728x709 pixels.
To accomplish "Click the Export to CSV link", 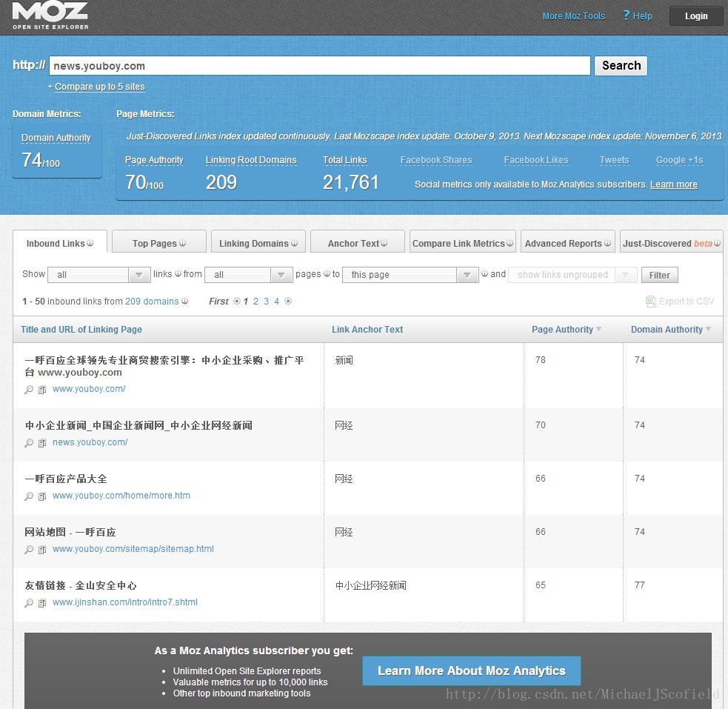I will 687,302.
